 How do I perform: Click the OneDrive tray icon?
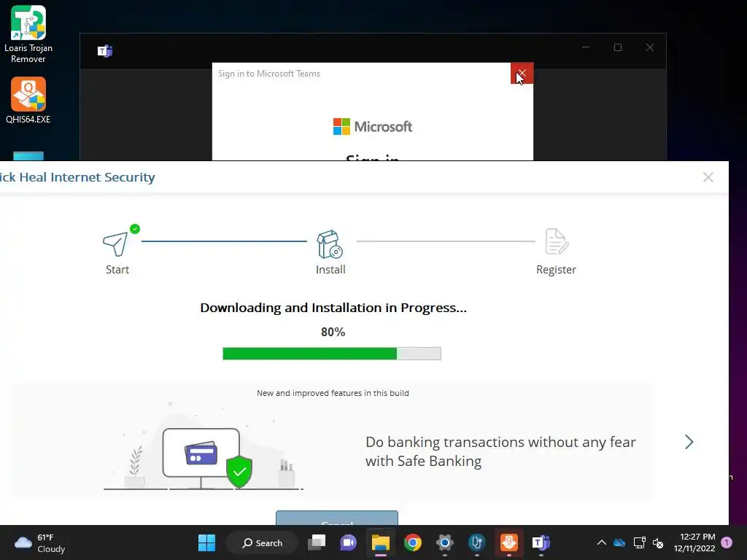pyautogui.click(x=619, y=542)
